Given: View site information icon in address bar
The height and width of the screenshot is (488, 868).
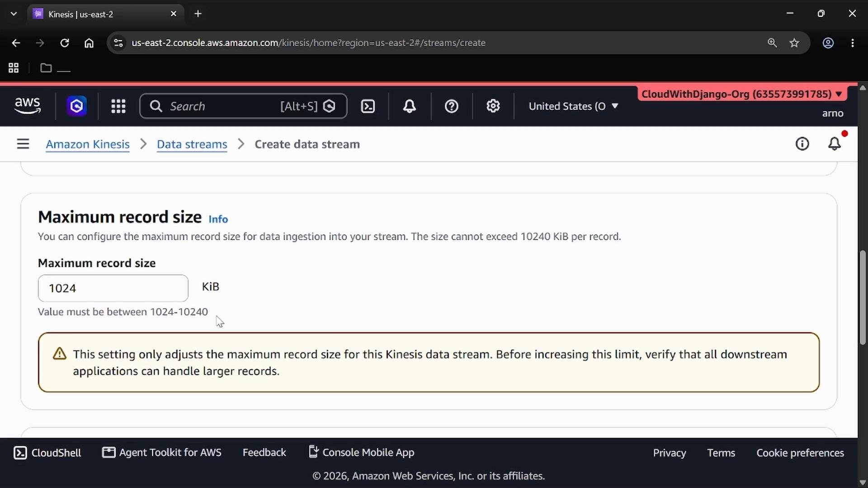Looking at the screenshot, I should [x=118, y=43].
